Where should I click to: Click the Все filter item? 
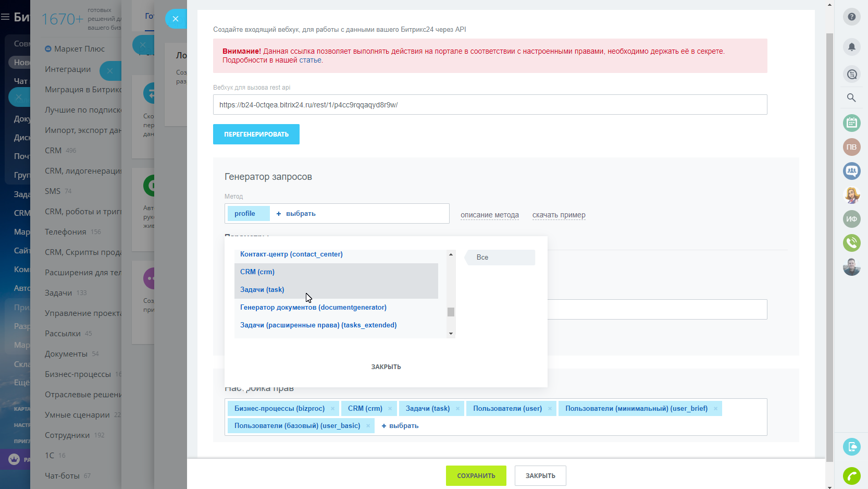coord(500,258)
